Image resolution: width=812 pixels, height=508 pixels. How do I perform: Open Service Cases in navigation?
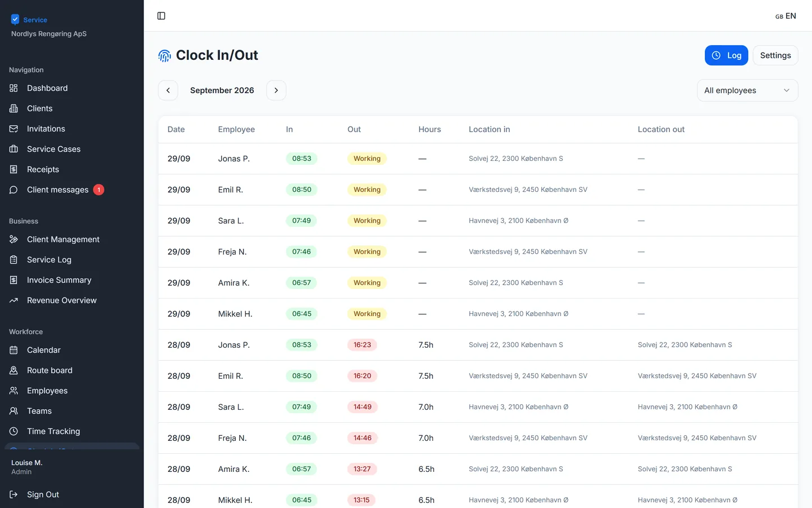tap(72, 149)
